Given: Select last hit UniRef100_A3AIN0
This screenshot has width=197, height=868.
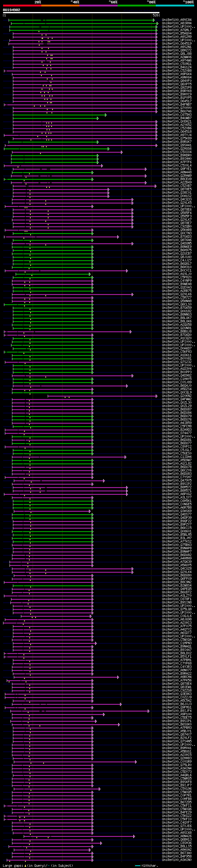Looking at the screenshot, I should (177, 860).
